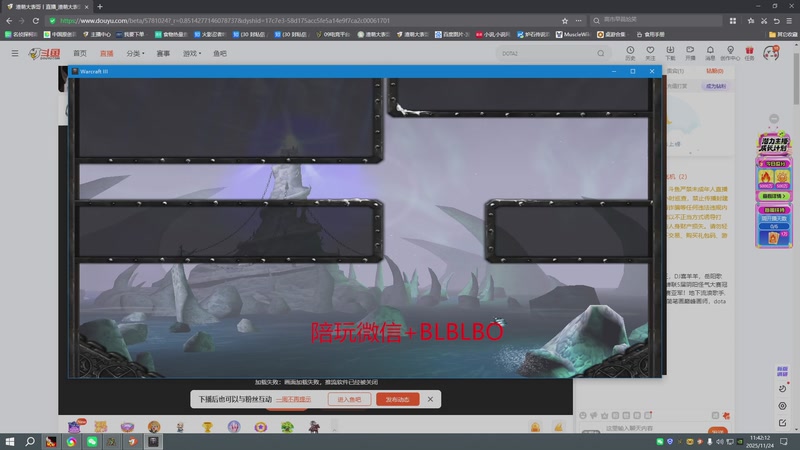
Task: Open the hamburger menu beside Douyu logo
Action: click(15, 53)
